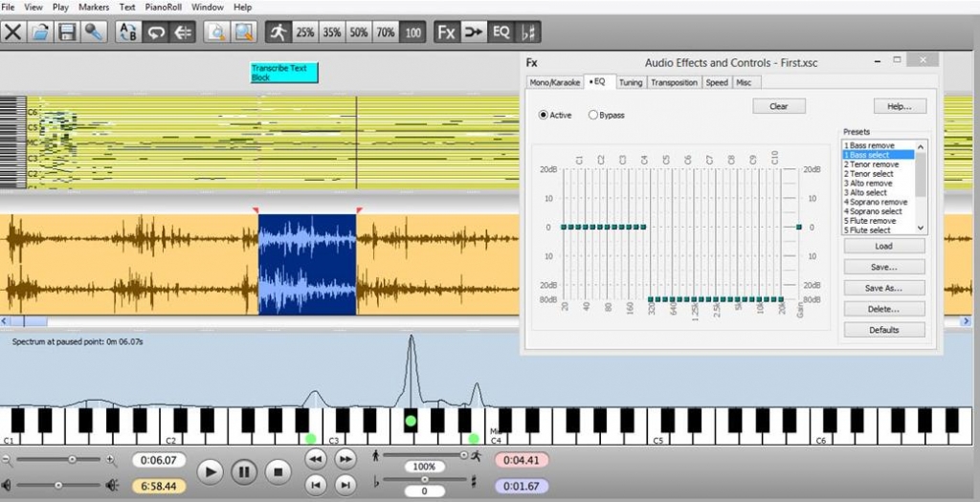Image resolution: width=980 pixels, height=502 pixels.
Task: Switch to the Transposition tab
Action: [x=674, y=82]
